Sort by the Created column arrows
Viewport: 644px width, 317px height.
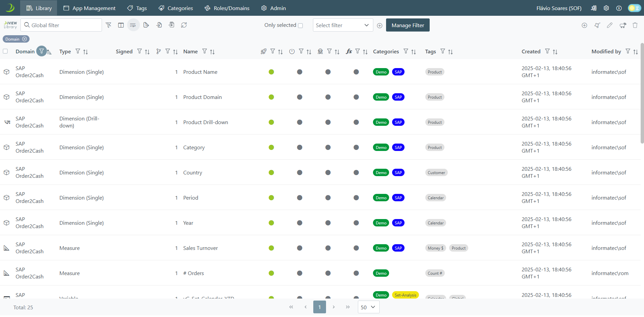[x=555, y=52]
